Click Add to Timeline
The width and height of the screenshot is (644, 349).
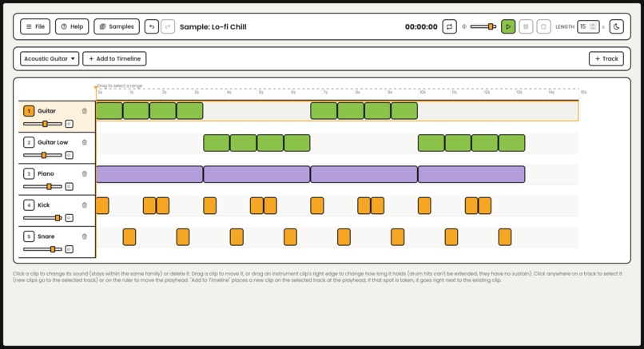(x=114, y=59)
